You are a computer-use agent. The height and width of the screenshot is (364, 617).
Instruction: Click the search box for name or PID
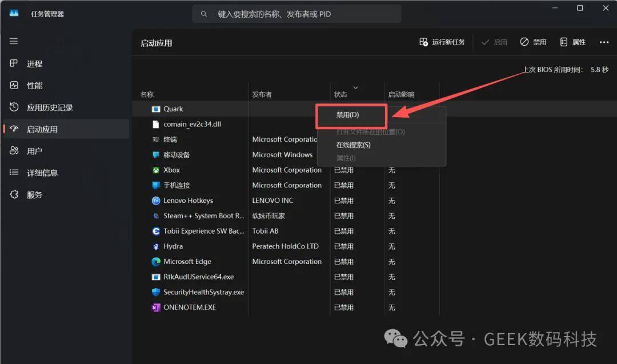click(x=297, y=14)
